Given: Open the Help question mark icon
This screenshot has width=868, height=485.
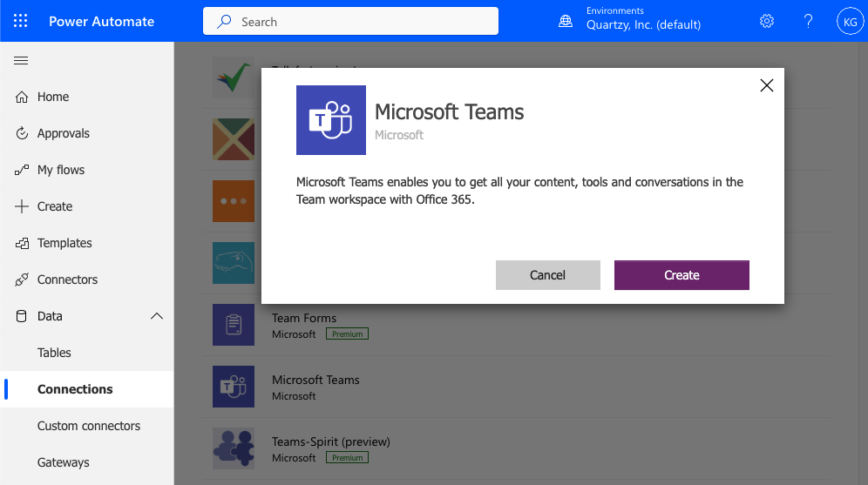Looking at the screenshot, I should point(808,21).
